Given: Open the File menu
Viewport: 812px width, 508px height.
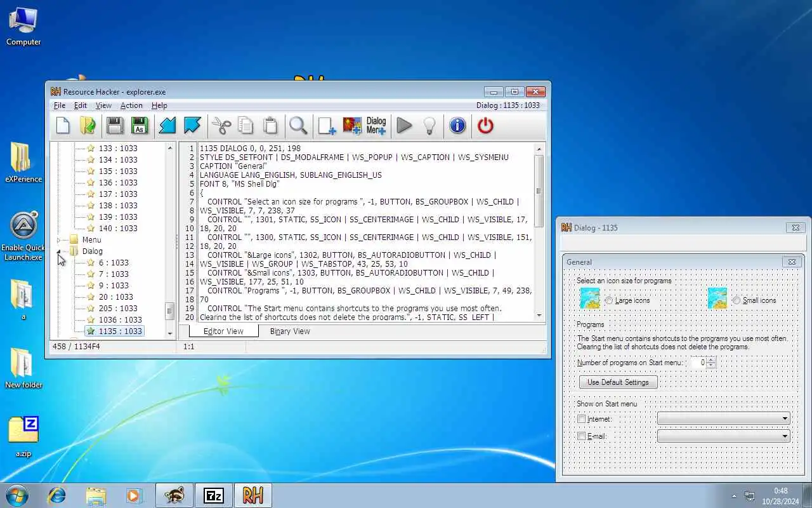Looking at the screenshot, I should (x=60, y=105).
